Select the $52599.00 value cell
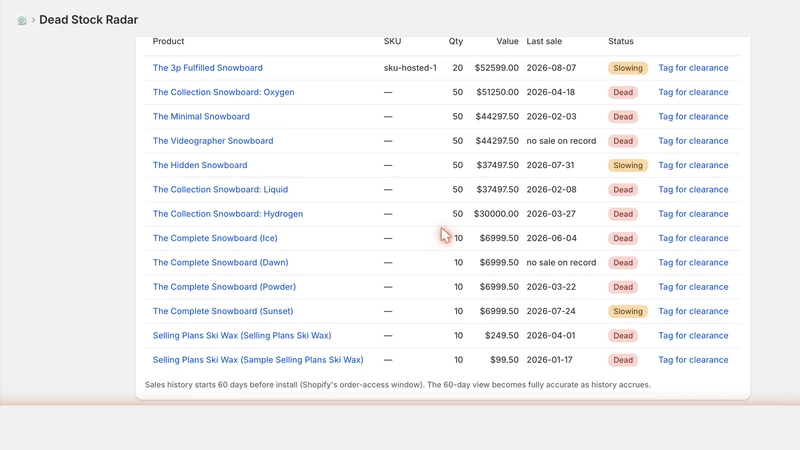The height and width of the screenshot is (450, 800). [496, 68]
